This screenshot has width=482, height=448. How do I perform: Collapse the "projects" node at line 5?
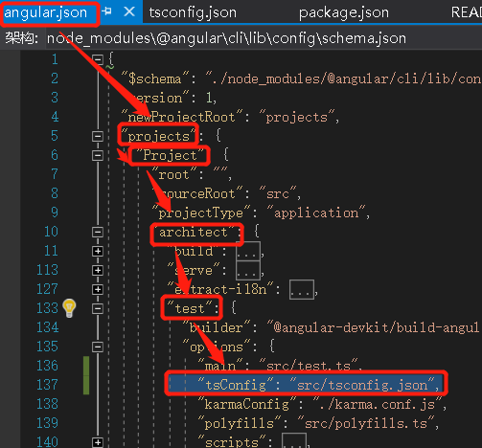coord(98,136)
